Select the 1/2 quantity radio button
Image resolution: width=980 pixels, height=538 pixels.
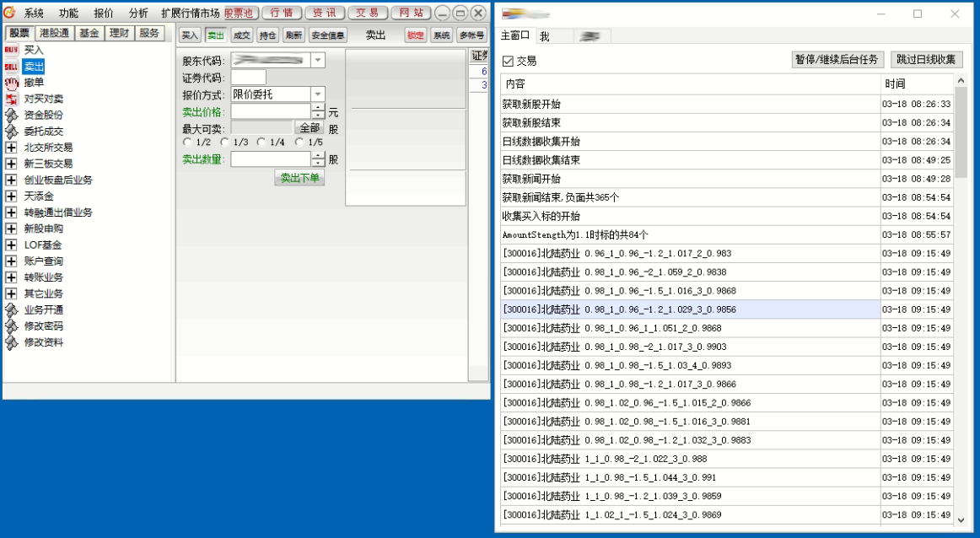[186, 143]
